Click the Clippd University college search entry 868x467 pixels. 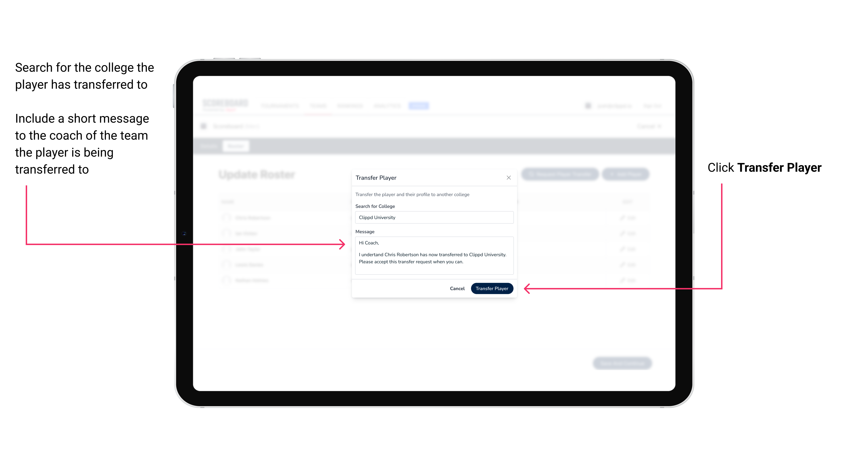coord(432,217)
